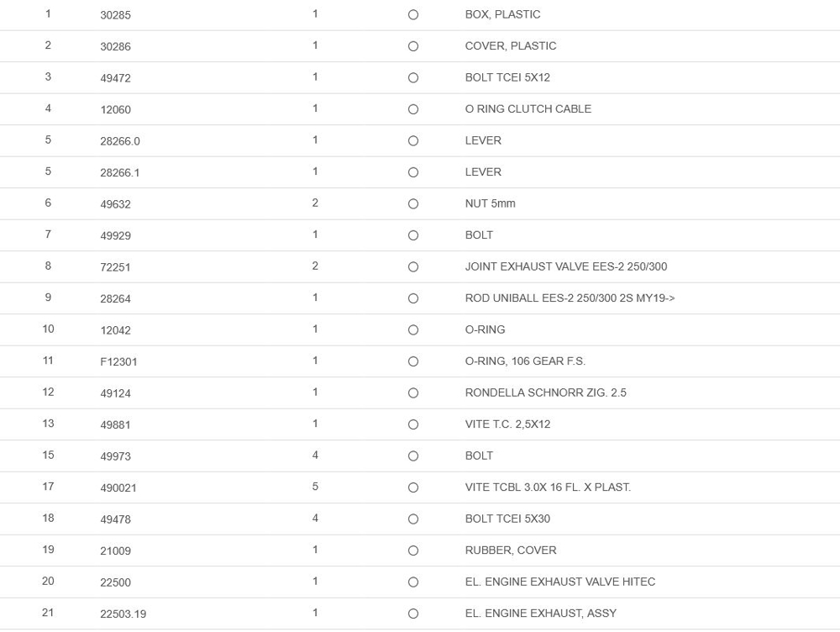Toggle circle for BOLT TCEI 5X12

click(x=412, y=78)
